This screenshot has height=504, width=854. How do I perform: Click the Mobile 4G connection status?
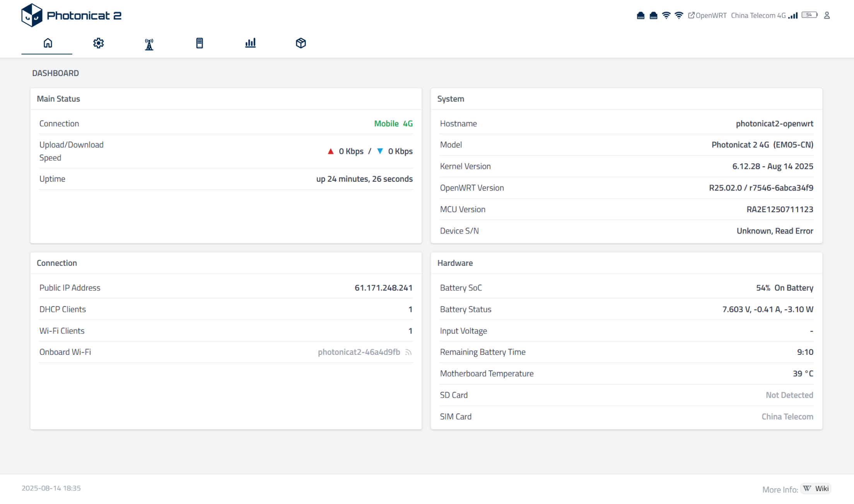393,124
